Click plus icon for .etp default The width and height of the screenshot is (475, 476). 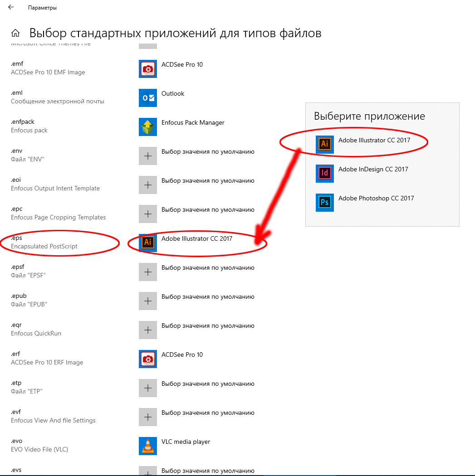click(148, 388)
